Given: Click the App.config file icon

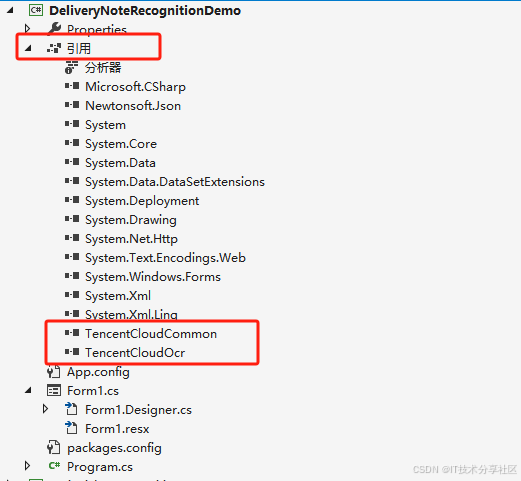Looking at the screenshot, I should tap(54, 372).
